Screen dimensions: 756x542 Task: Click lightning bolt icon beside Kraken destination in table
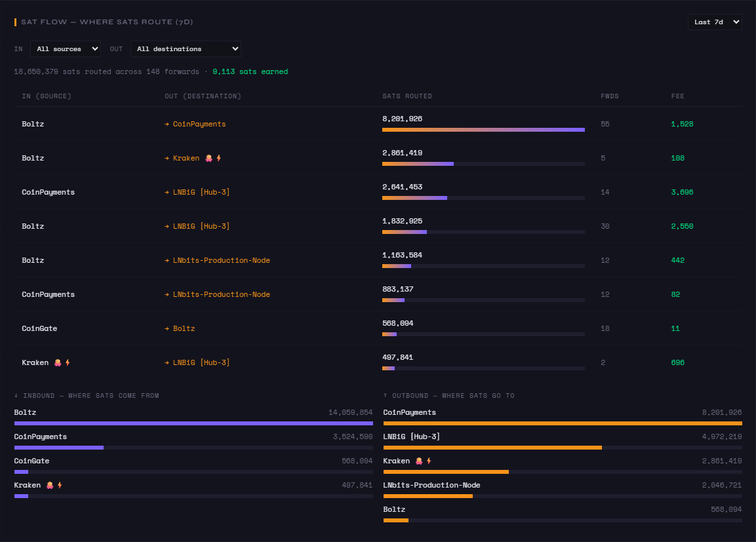pyautogui.click(x=219, y=158)
